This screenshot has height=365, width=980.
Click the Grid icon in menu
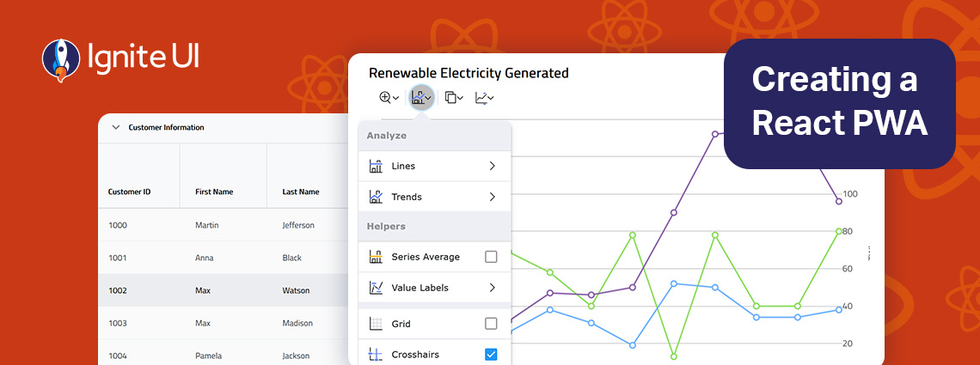376,324
